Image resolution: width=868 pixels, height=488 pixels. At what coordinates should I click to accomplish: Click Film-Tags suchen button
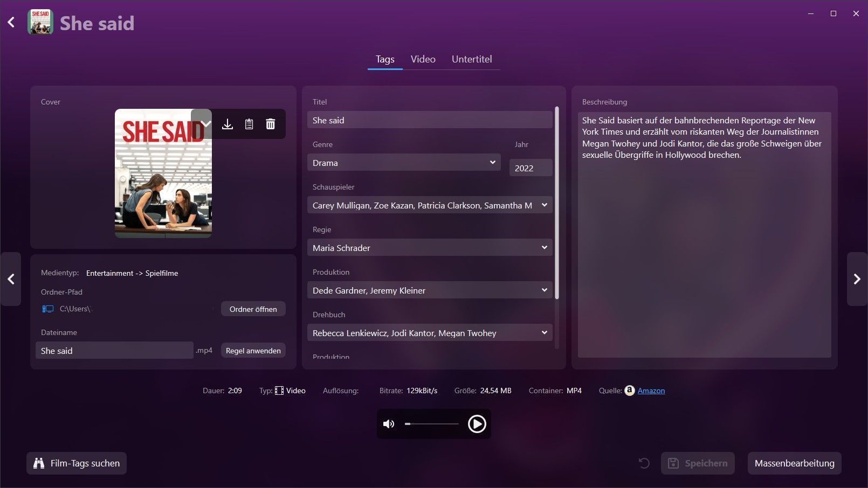(77, 463)
